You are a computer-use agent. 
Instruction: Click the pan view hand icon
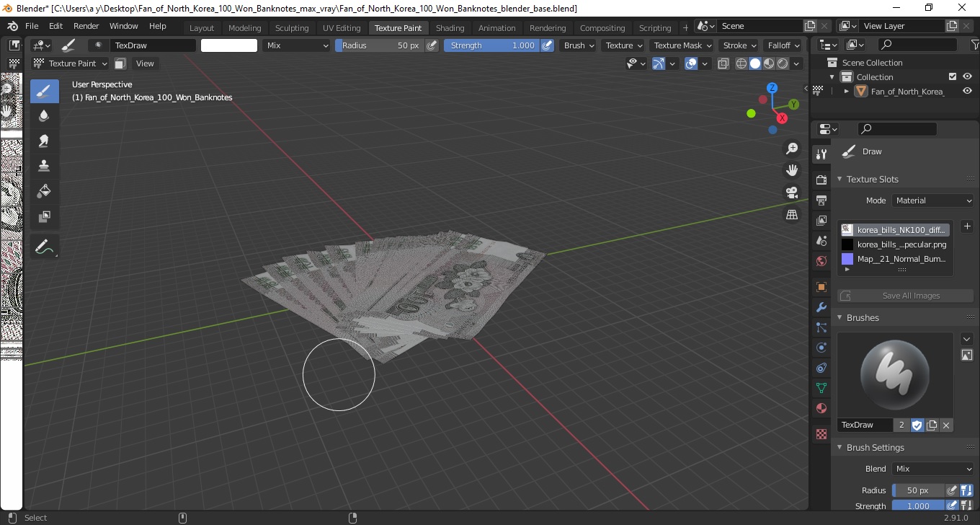point(792,170)
